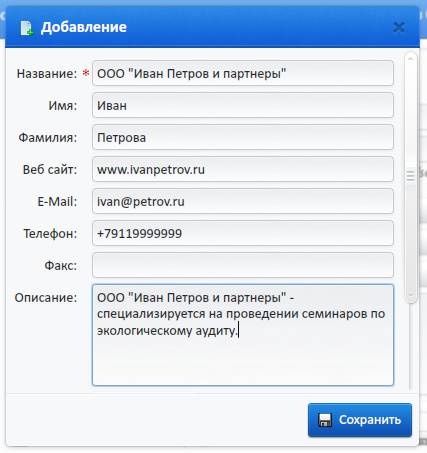This screenshot has height=453, width=427.
Task: Click the red required-field asterisk
Action: tap(86, 73)
